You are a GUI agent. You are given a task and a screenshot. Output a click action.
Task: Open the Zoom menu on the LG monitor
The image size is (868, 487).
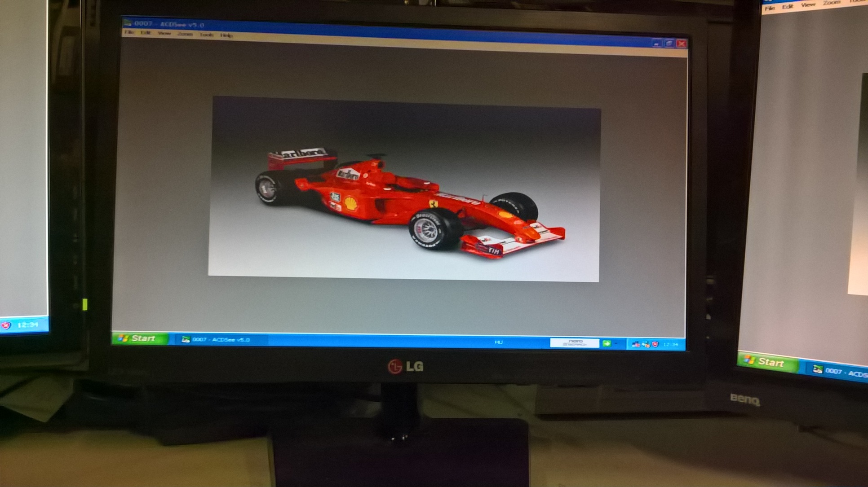(185, 34)
